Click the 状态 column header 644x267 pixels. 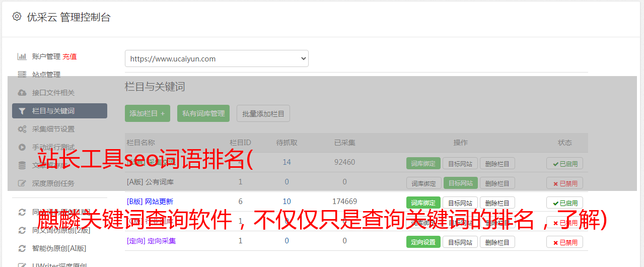click(x=565, y=143)
